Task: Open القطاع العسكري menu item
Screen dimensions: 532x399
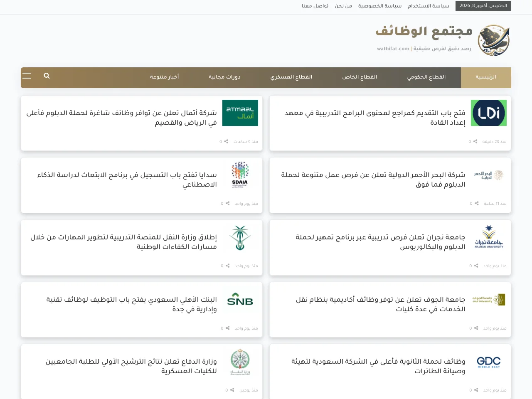Action: coord(291,77)
